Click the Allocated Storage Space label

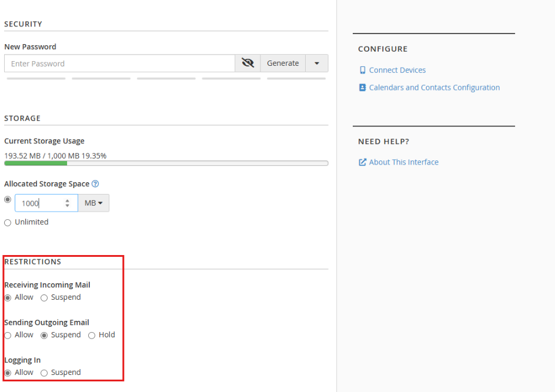tap(46, 183)
